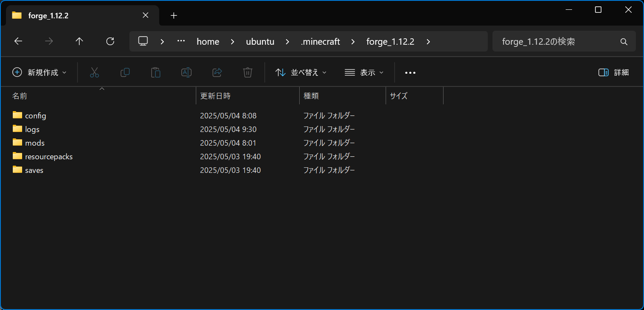Screen dimensions: 644x310
Task: Select the logs folder icon
Action: coord(17,129)
